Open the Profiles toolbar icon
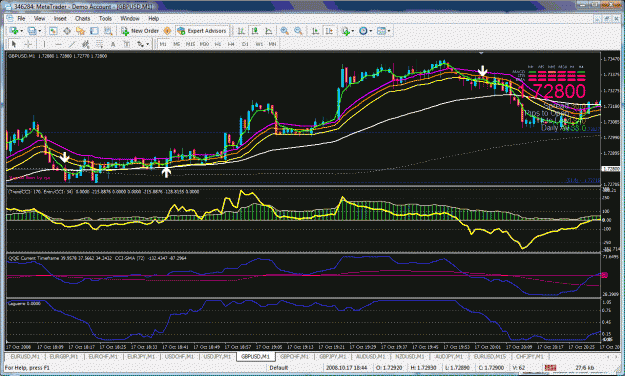Viewport: 625px width, 376px height. pos(32,31)
